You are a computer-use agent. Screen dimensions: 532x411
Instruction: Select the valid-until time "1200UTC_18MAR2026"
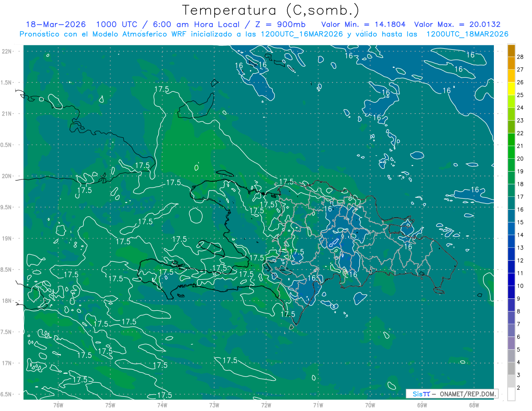pyautogui.click(x=467, y=34)
